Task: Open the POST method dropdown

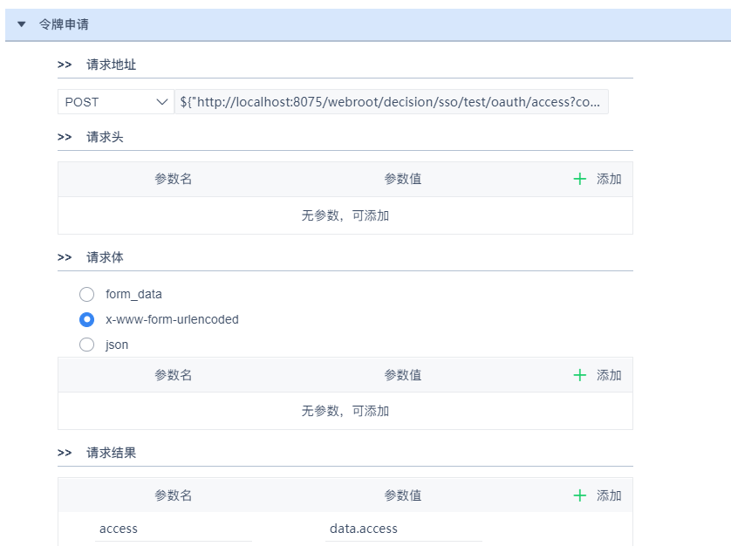Action: click(116, 102)
